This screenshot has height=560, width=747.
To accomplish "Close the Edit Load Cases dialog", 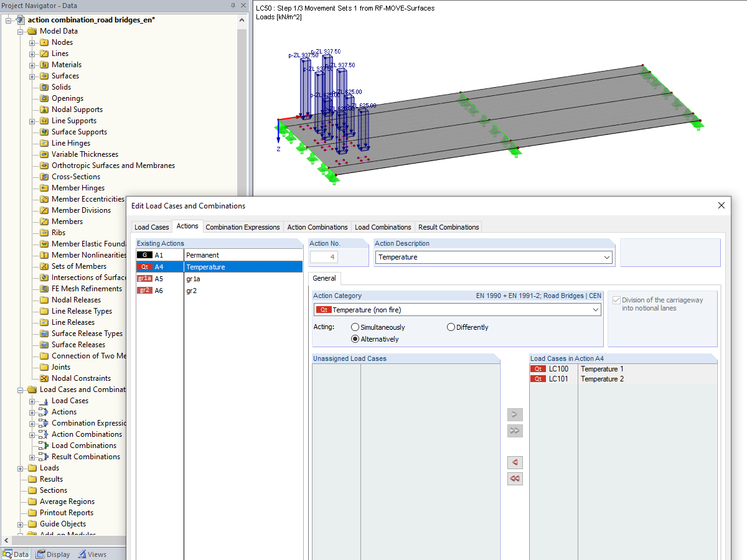I will tap(721, 205).
